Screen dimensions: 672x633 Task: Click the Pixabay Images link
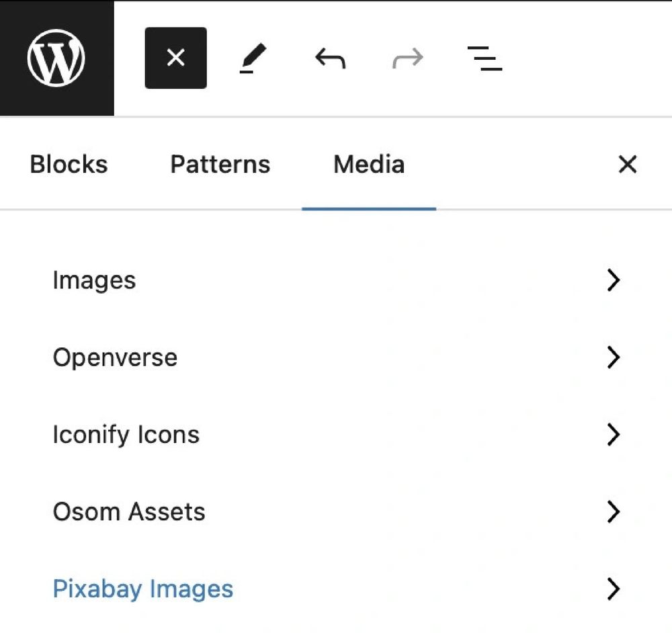pyautogui.click(x=142, y=589)
